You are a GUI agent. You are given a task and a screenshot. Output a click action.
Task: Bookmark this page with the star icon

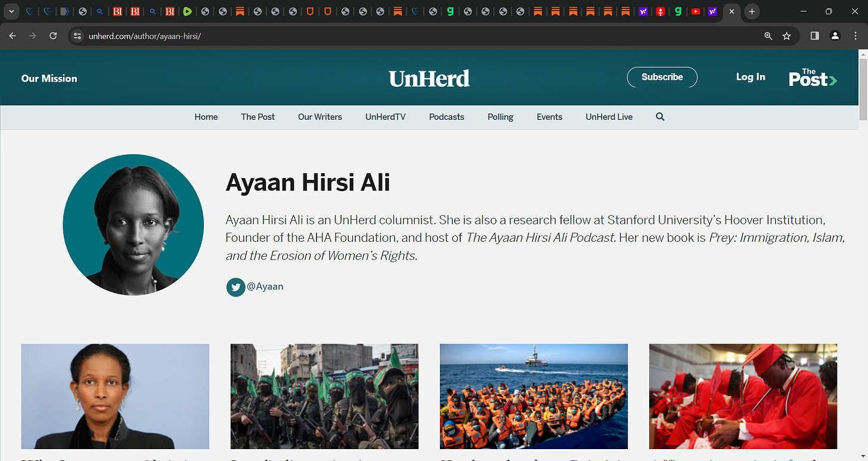point(786,36)
